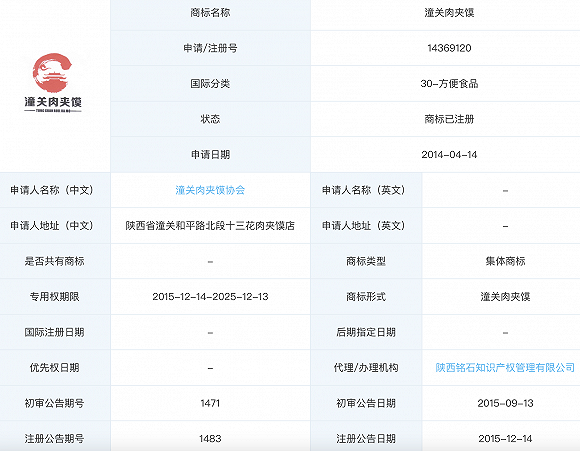This screenshot has width=580, height=451.
Task: Click the 专用权期限 label
Action: click(54, 297)
